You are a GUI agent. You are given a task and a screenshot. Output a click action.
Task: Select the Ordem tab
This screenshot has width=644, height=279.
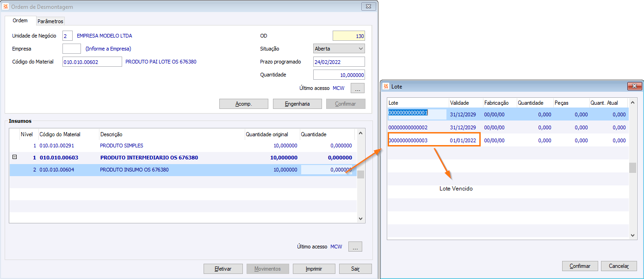click(x=20, y=20)
